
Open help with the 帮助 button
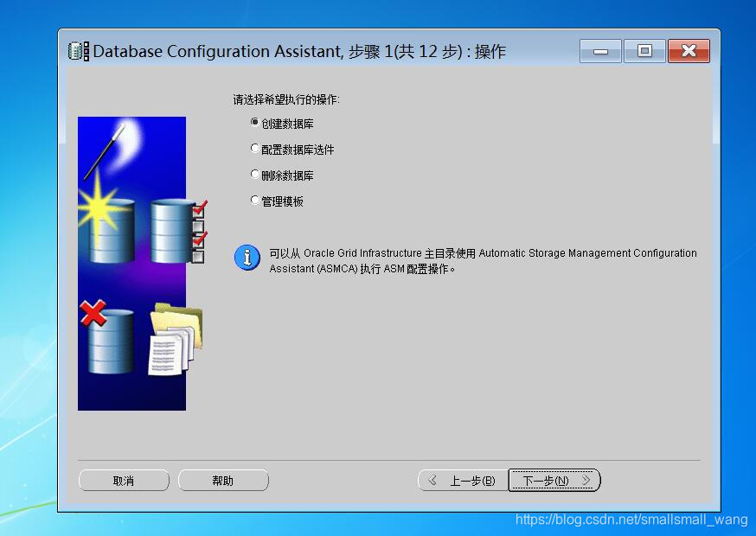pos(223,481)
